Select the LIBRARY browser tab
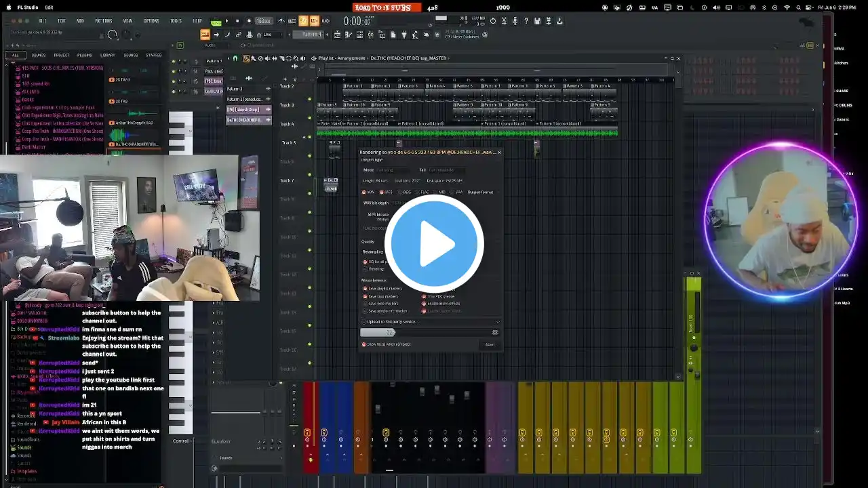This screenshot has height=488, width=868. click(x=108, y=55)
